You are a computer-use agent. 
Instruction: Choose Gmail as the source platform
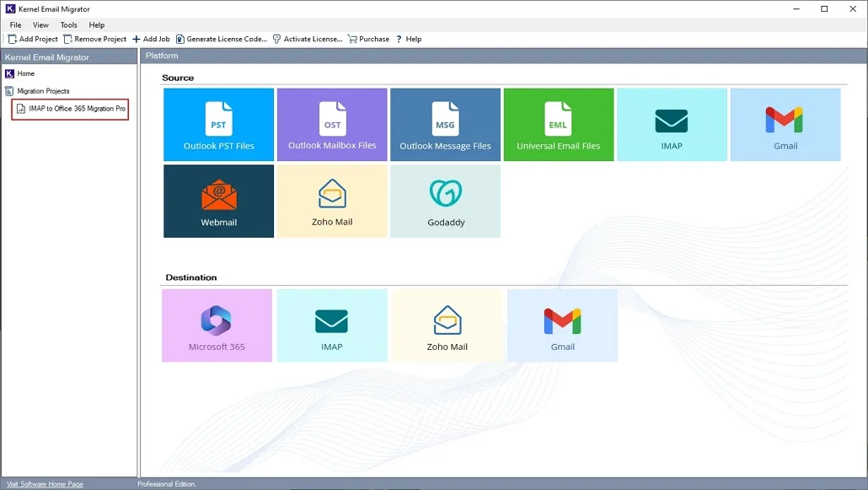(x=785, y=124)
